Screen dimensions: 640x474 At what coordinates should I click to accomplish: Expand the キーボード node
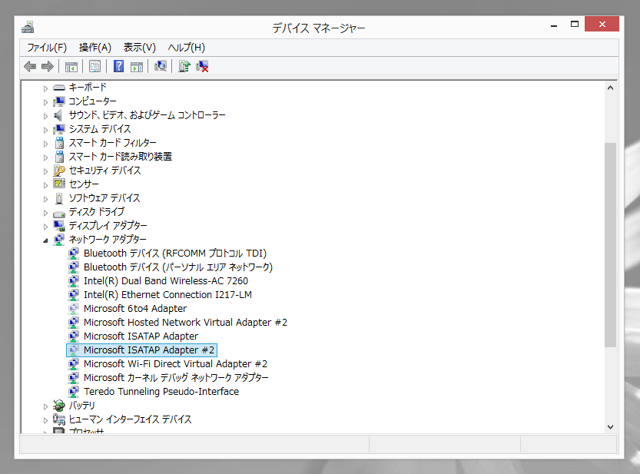pyautogui.click(x=45, y=88)
